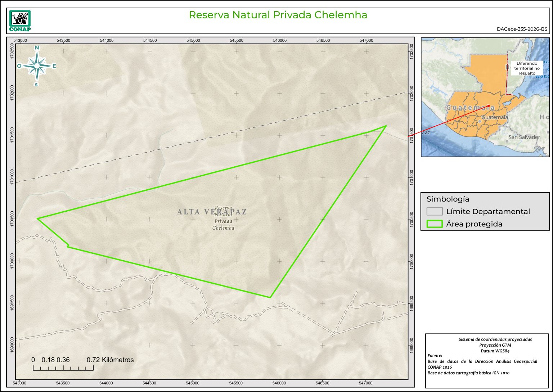
Task: Click the N letter atop the compass
Action: point(37,48)
